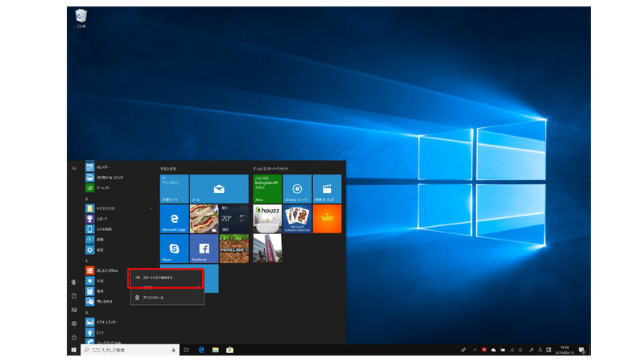Open Pictures from the Start left rail
The height and width of the screenshot is (362, 644).
point(74,310)
